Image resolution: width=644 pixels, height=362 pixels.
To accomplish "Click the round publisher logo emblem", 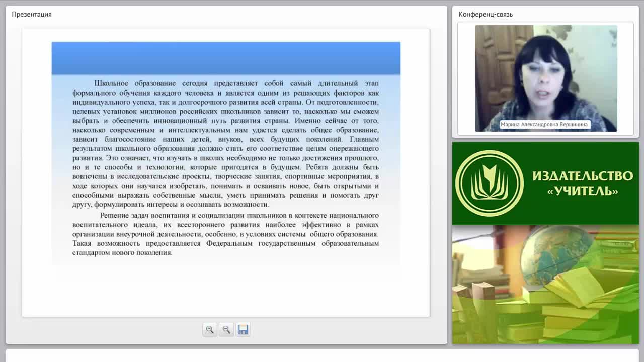I will coord(490,184).
